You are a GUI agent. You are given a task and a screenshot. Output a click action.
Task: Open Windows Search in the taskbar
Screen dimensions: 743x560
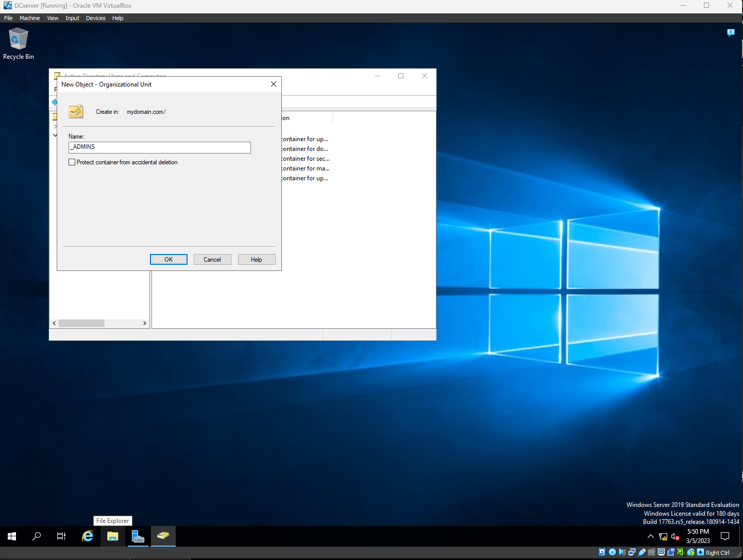36,536
